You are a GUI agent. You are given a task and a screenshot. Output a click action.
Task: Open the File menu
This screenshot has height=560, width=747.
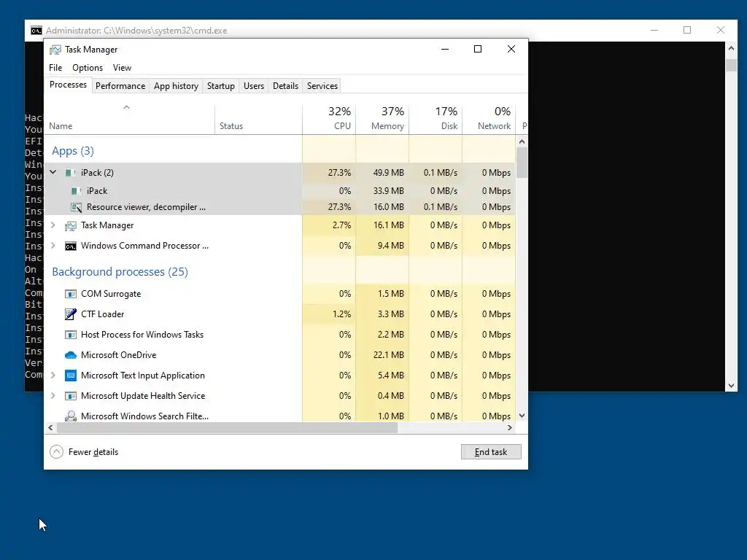[x=55, y=68]
